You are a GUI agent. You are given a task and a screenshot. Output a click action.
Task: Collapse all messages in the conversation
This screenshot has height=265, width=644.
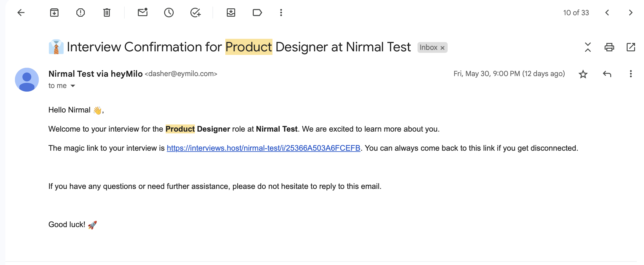[588, 47]
